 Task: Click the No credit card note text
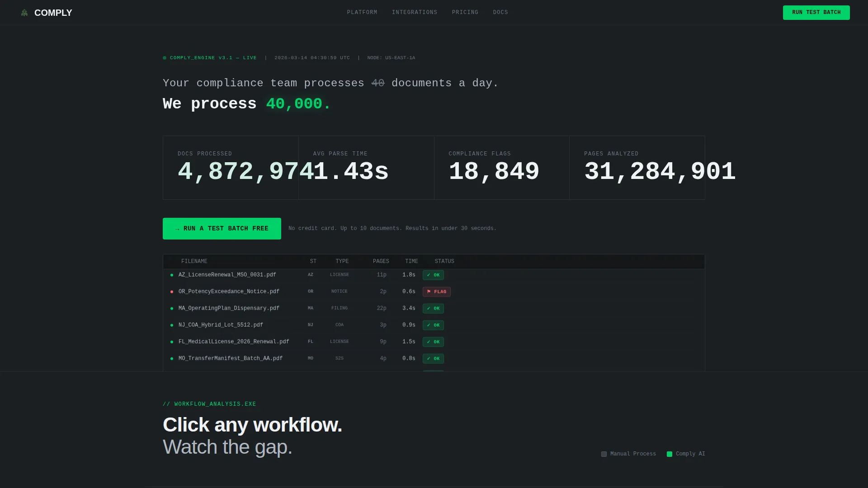(x=392, y=229)
